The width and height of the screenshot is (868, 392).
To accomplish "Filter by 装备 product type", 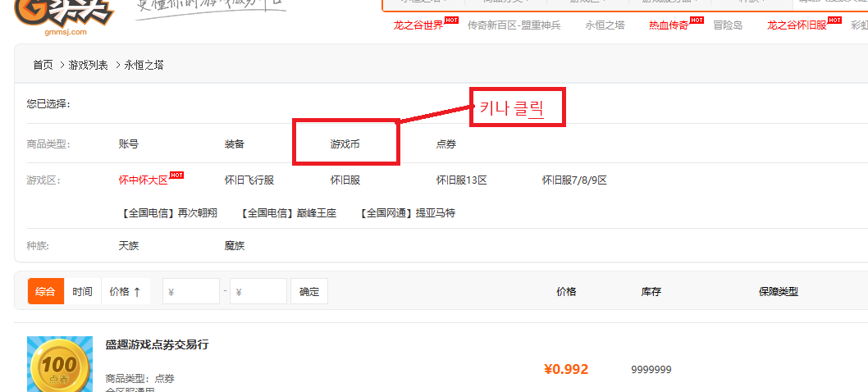I will coord(235,144).
